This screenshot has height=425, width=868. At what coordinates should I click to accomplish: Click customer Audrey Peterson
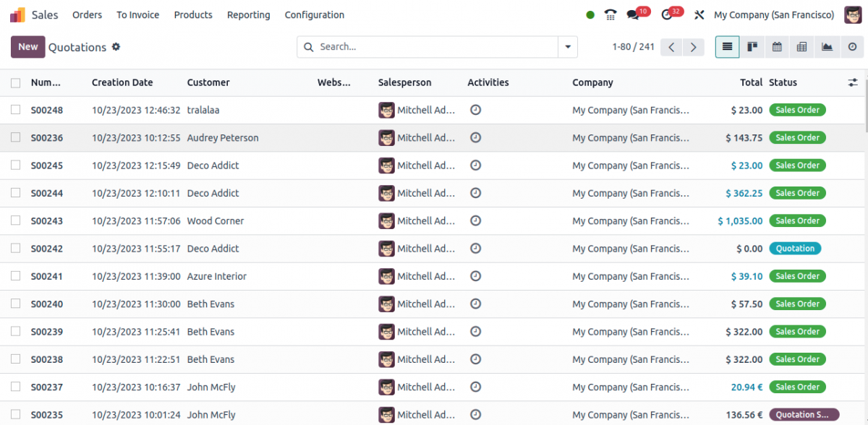223,137
